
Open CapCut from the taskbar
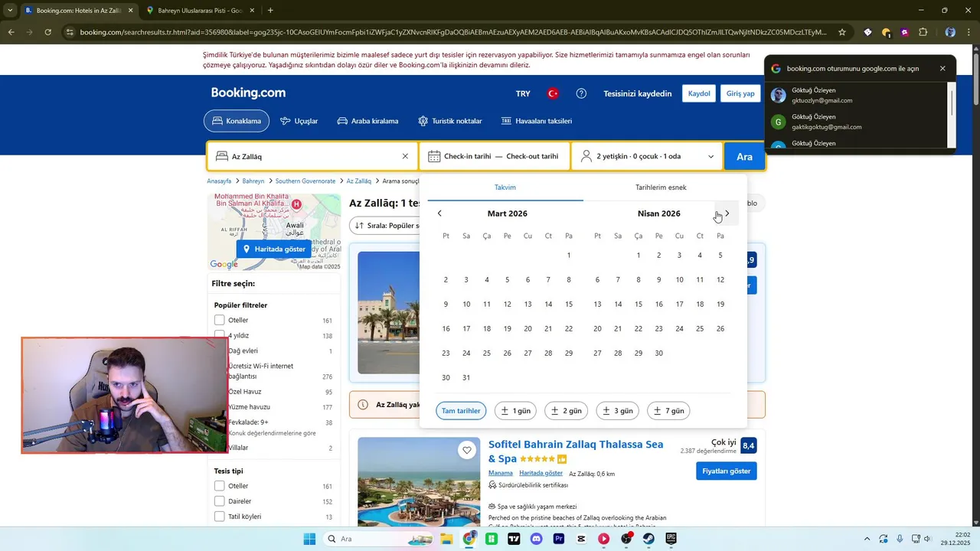(x=581, y=539)
